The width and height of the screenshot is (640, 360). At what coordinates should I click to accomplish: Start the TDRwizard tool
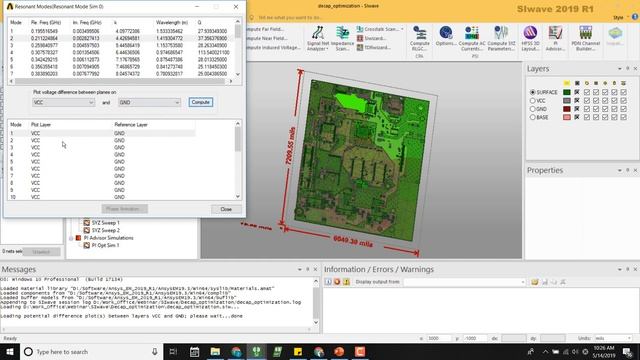[374, 47]
